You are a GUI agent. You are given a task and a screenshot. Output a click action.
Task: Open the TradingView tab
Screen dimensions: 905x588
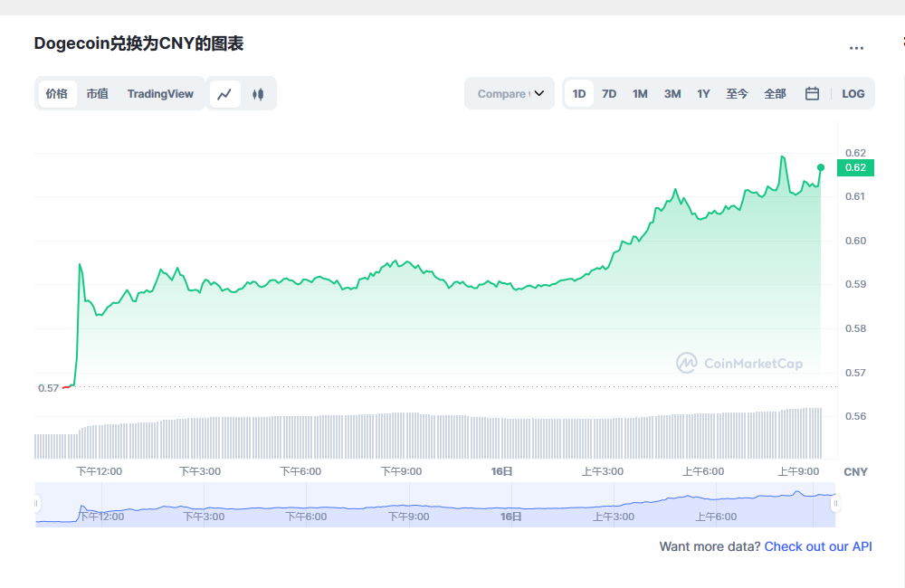[x=160, y=94]
